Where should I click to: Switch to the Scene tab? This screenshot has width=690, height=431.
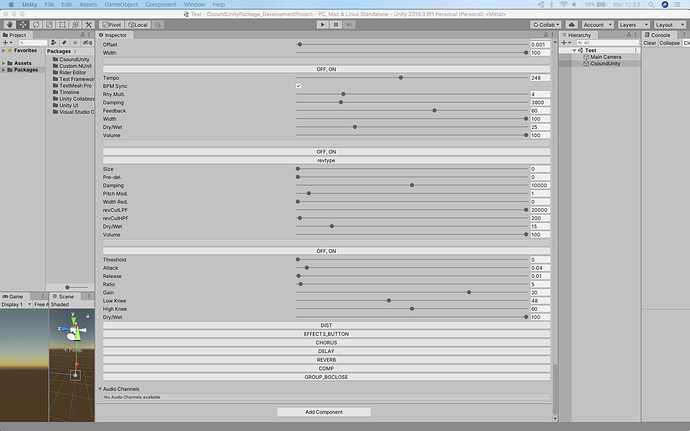coord(63,296)
